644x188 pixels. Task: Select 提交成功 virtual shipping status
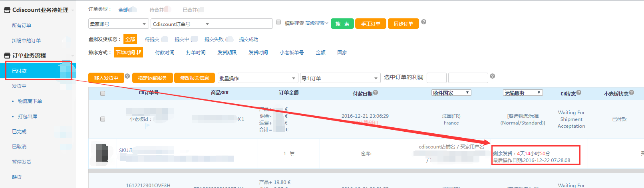248,39
